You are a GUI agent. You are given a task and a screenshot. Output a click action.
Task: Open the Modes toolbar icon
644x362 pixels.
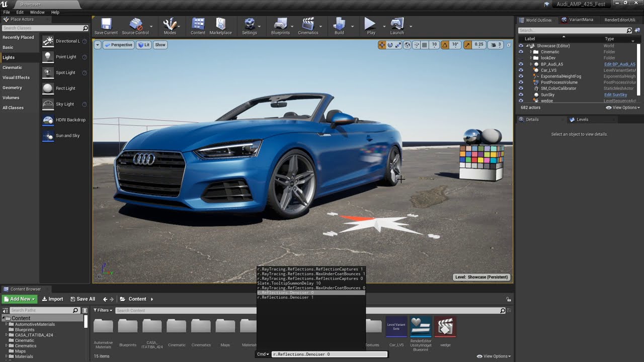tap(170, 26)
